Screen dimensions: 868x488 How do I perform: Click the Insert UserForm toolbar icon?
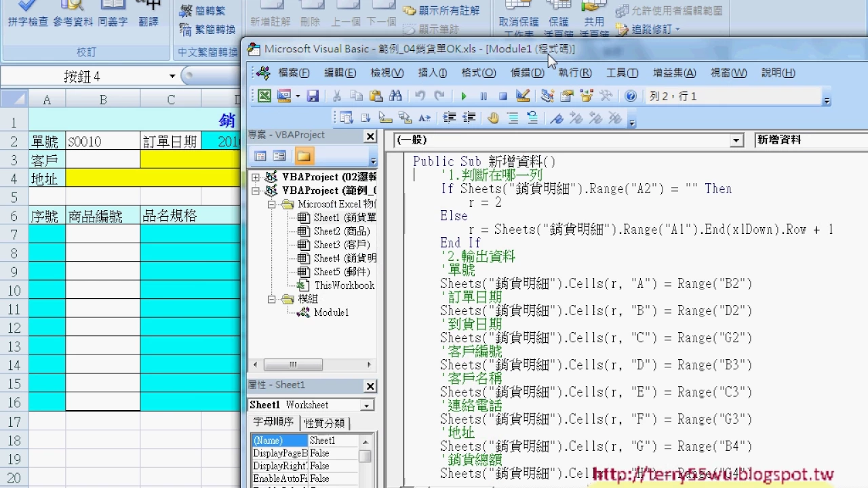(283, 96)
